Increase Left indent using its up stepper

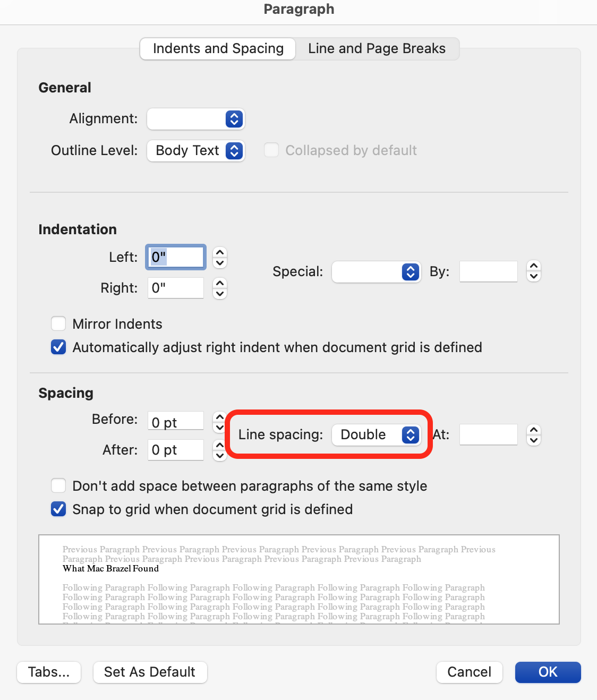pyautogui.click(x=219, y=253)
